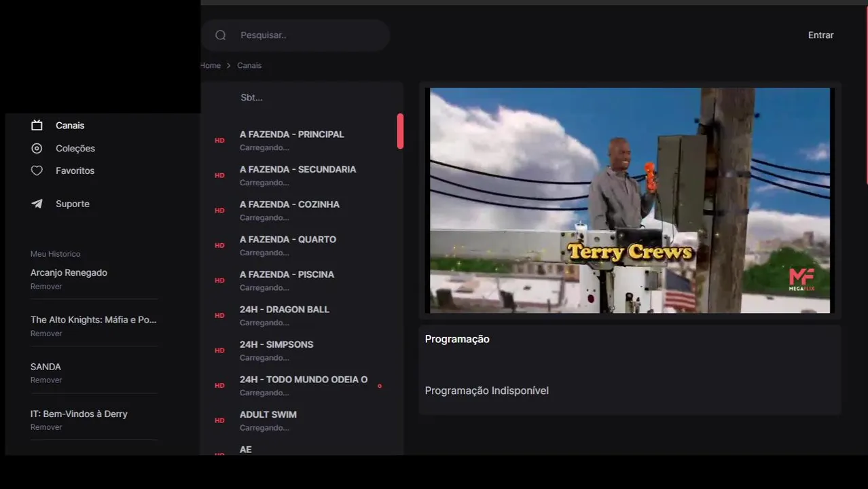868x489 pixels.
Task: Remove IT: Bem-Vindos à Derry from history
Action: tap(46, 427)
